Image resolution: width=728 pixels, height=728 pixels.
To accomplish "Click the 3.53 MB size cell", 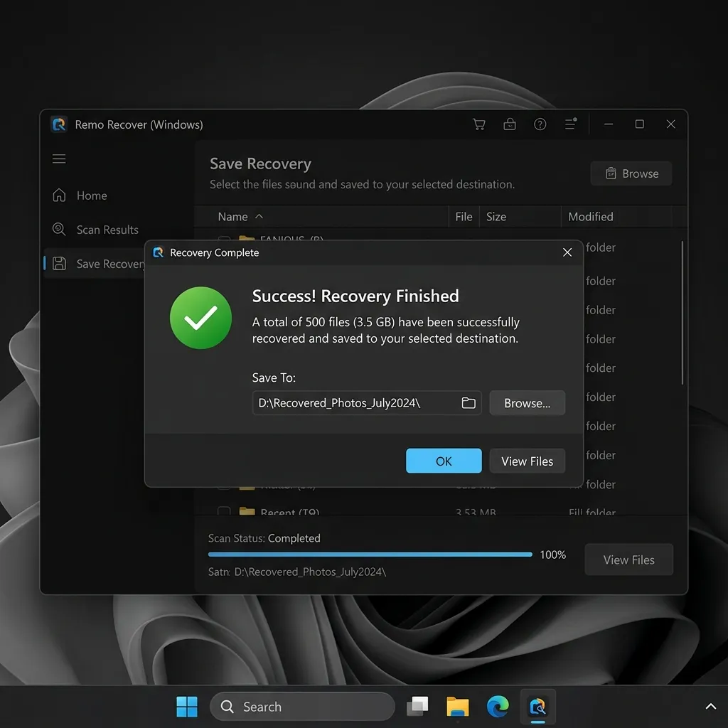I will tap(476, 512).
